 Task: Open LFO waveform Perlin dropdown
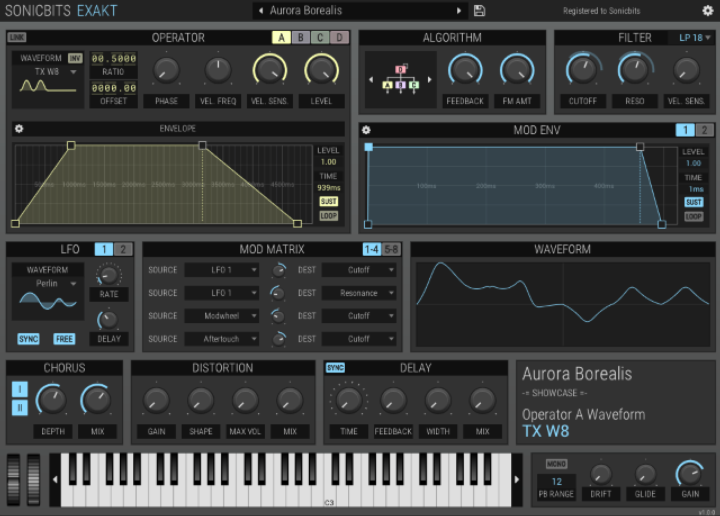54,284
